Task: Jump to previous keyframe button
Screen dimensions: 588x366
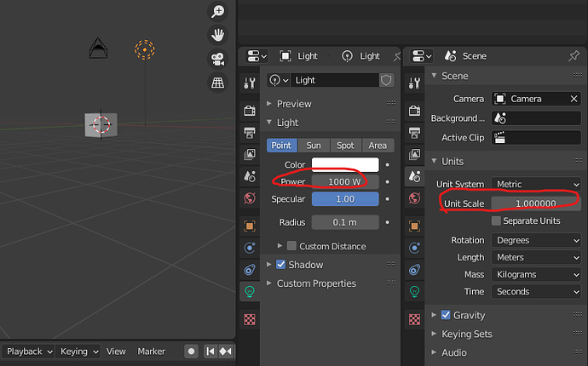Action: [226, 352]
